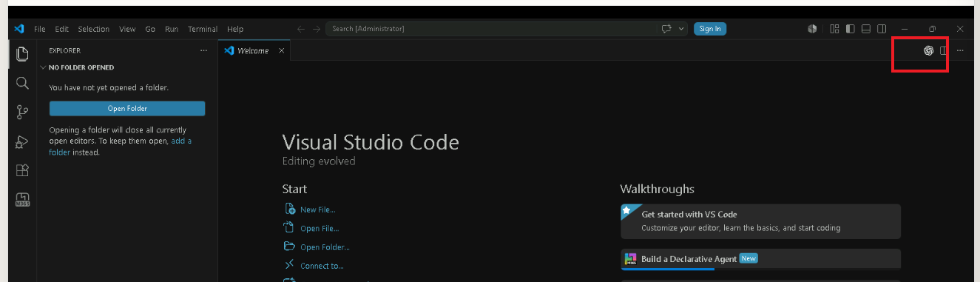Click the 'Editing evolved' subtitle
Viewport: 980px width, 282px height.
pos(319,161)
